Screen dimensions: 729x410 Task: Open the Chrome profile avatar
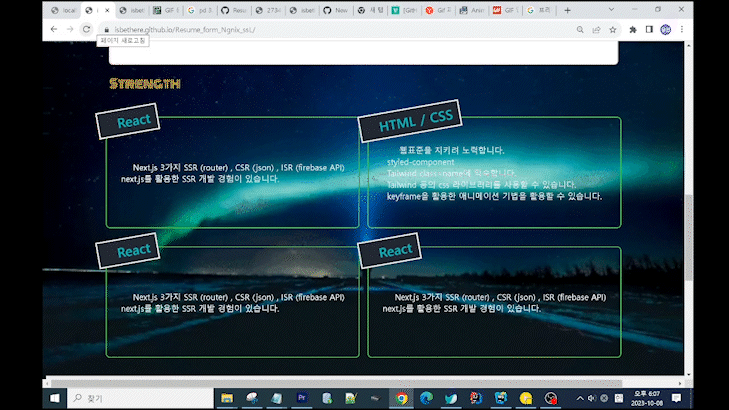[666, 30]
